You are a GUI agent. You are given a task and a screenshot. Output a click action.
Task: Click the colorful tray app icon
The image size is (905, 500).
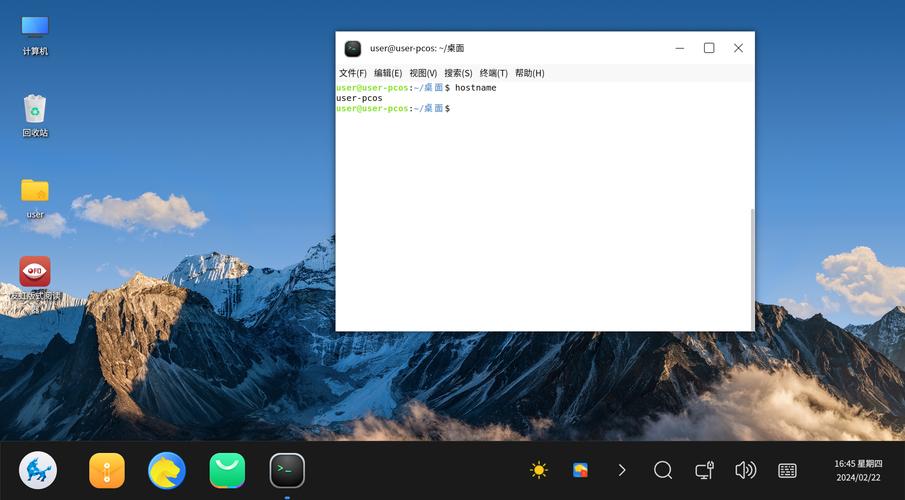tap(580, 470)
